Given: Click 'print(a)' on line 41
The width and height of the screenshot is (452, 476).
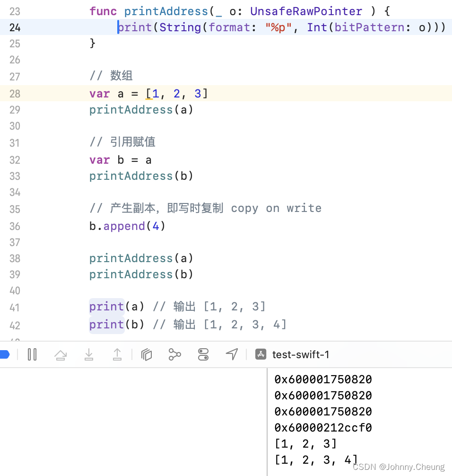Looking at the screenshot, I should tap(116, 307).
